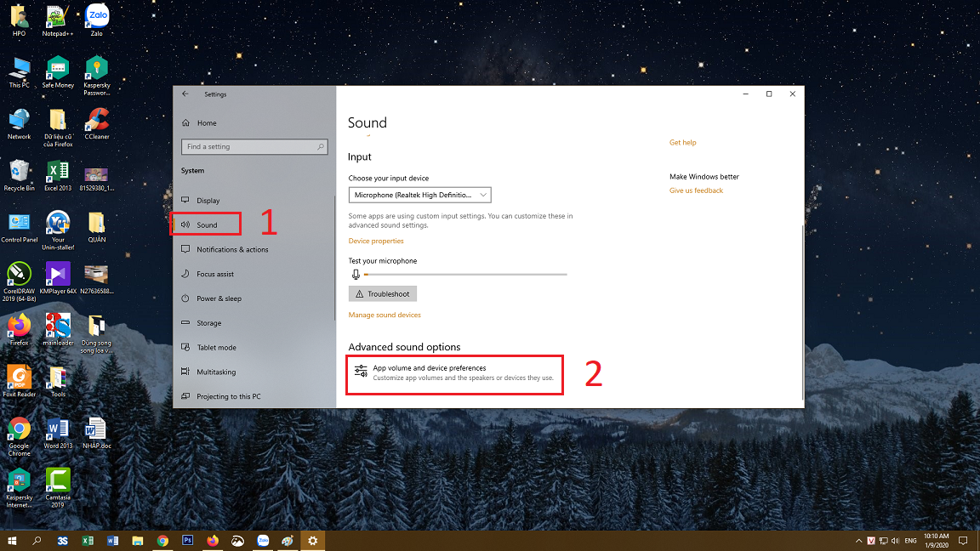980x551 pixels.
Task: Click the Get help link
Action: tap(682, 143)
